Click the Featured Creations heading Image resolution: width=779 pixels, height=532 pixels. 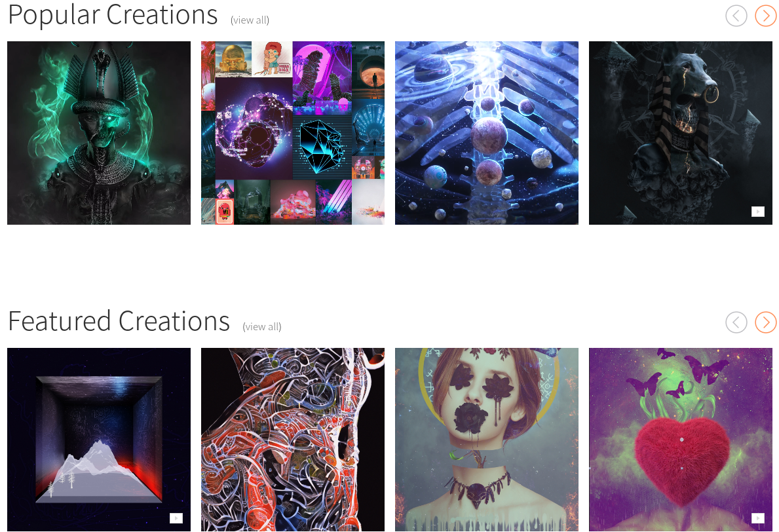(x=119, y=321)
